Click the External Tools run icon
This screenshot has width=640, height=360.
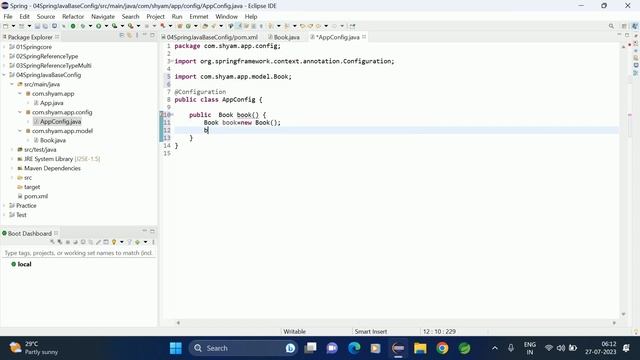(131, 26)
